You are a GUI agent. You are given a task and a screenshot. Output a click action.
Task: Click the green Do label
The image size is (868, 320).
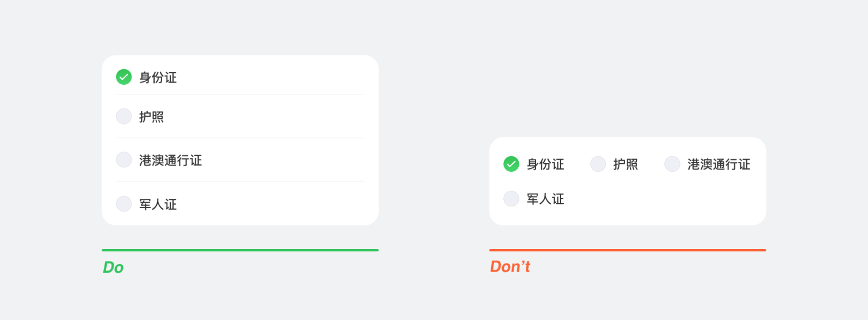[113, 268]
